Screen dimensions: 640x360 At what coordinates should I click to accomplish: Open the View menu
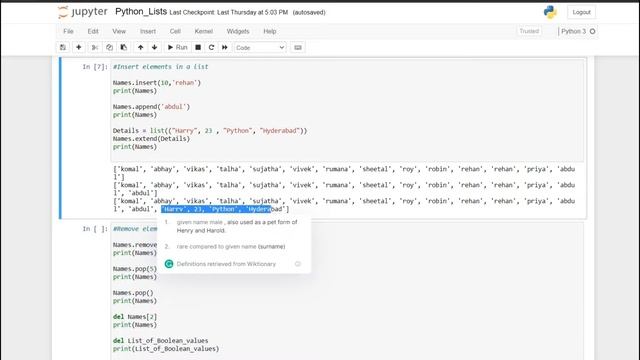119,31
